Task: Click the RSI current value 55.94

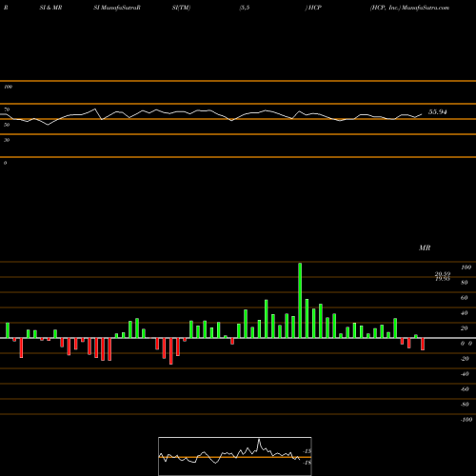Action: click(438, 112)
